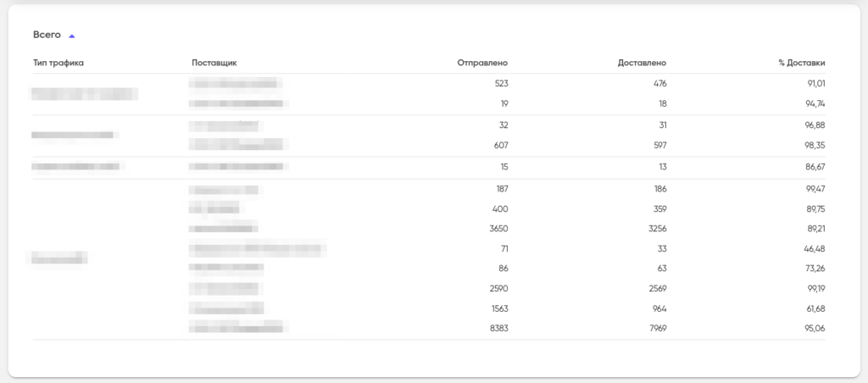Collapse the Всего section arrow

tap(72, 36)
